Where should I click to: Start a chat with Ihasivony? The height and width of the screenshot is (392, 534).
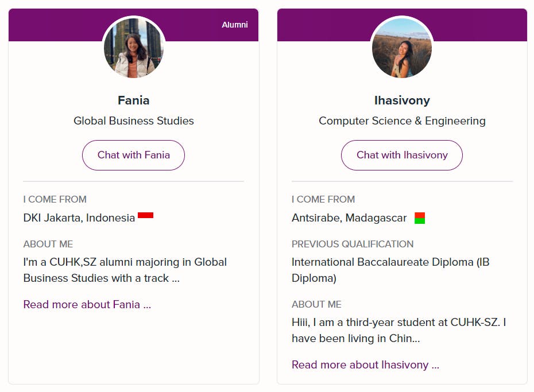click(x=402, y=155)
